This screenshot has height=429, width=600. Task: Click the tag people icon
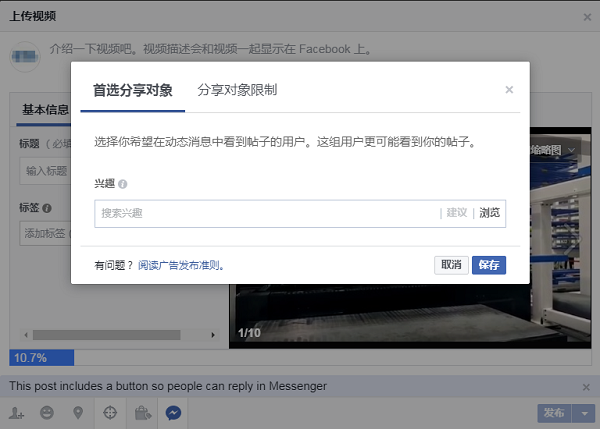pos(17,412)
